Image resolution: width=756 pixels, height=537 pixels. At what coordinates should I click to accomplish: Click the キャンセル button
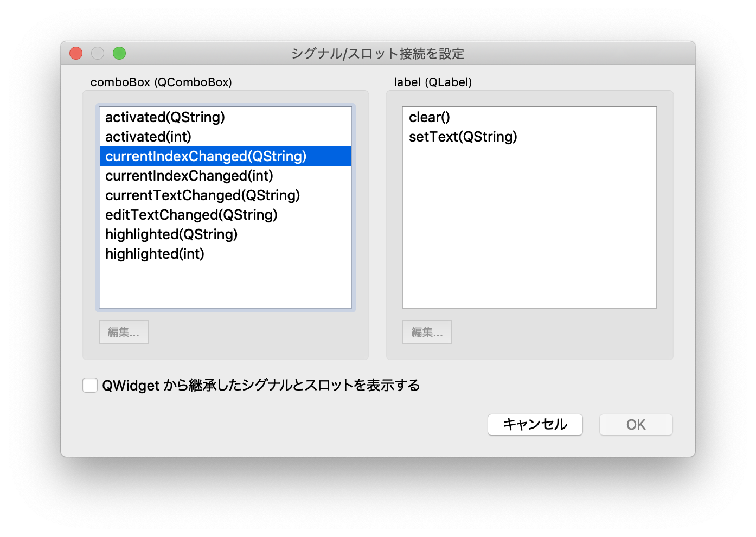pos(535,425)
